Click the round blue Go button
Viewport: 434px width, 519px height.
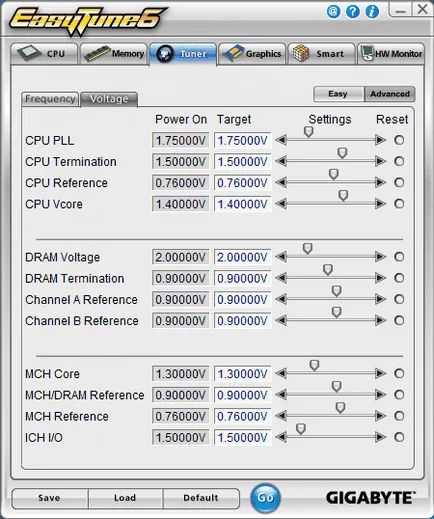coord(265,498)
